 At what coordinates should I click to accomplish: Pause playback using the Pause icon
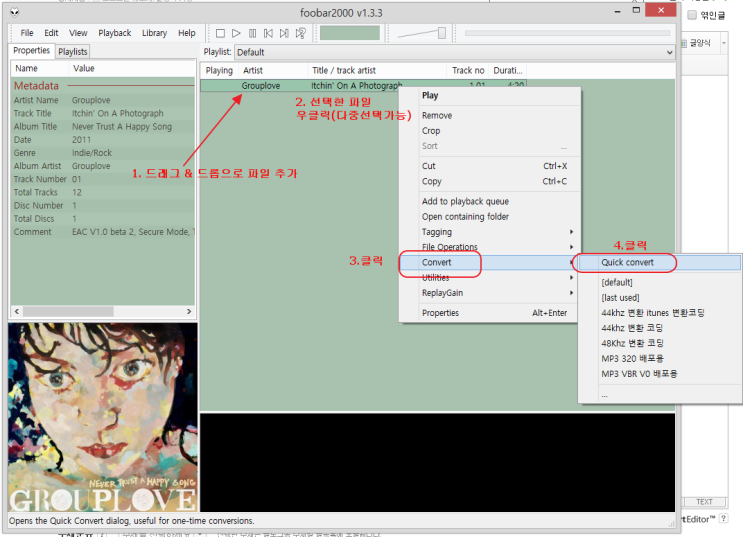coord(252,33)
